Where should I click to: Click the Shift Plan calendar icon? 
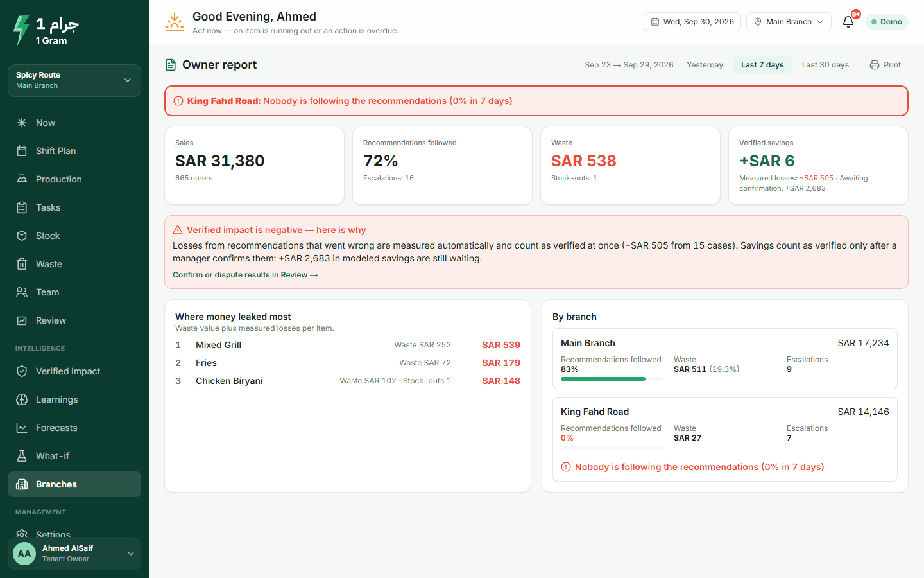[x=22, y=151]
